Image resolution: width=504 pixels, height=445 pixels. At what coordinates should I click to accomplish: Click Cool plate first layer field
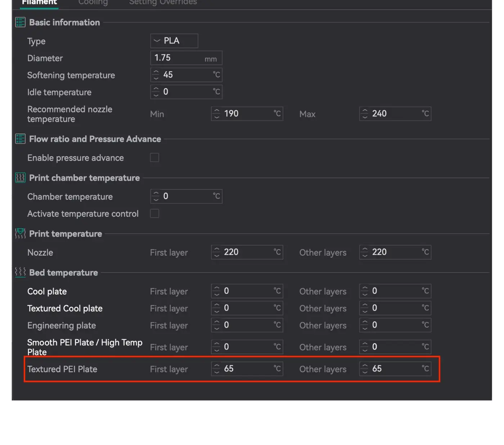[247, 291]
